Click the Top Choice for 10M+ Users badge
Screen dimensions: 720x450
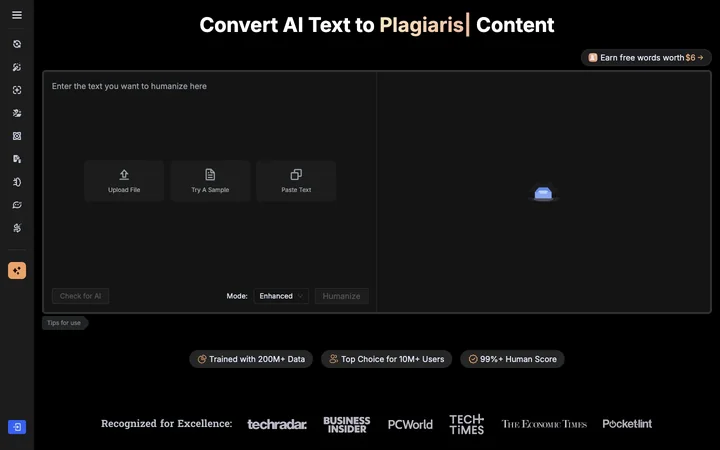(387, 359)
